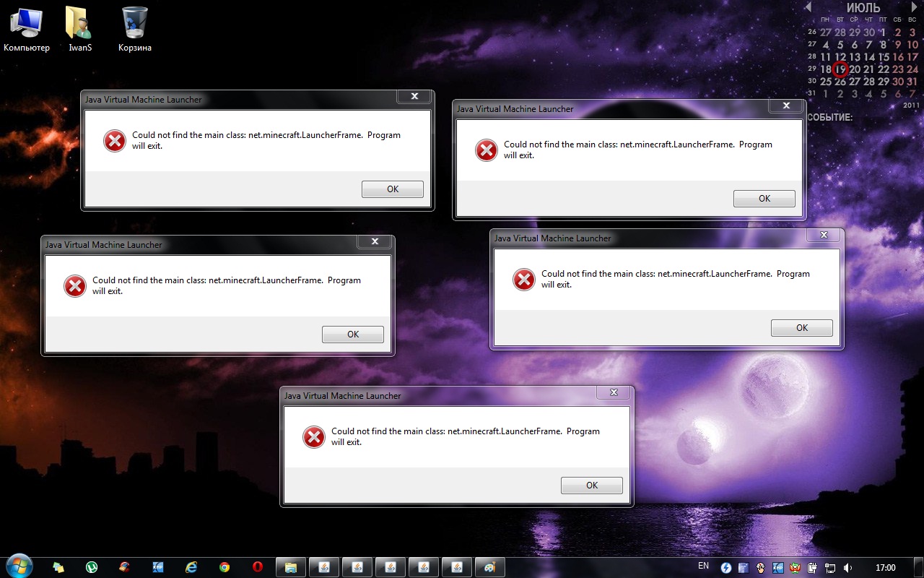Select Sunday date 10 in the calendar
This screenshot has height=578, width=924.
pos(912,45)
